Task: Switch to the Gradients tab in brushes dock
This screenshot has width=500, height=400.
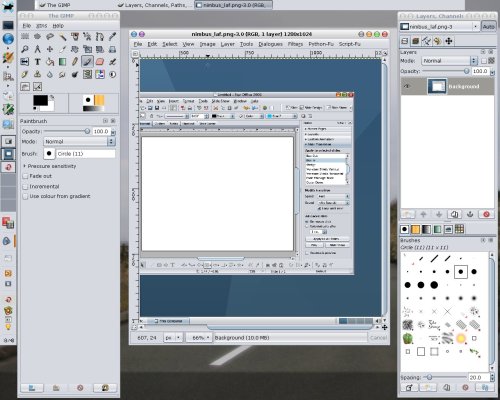Action: click(426, 229)
